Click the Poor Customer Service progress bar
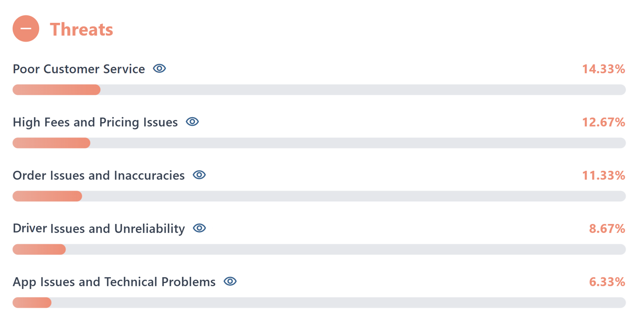This screenshot has height=335, width=644. (319, 90)
